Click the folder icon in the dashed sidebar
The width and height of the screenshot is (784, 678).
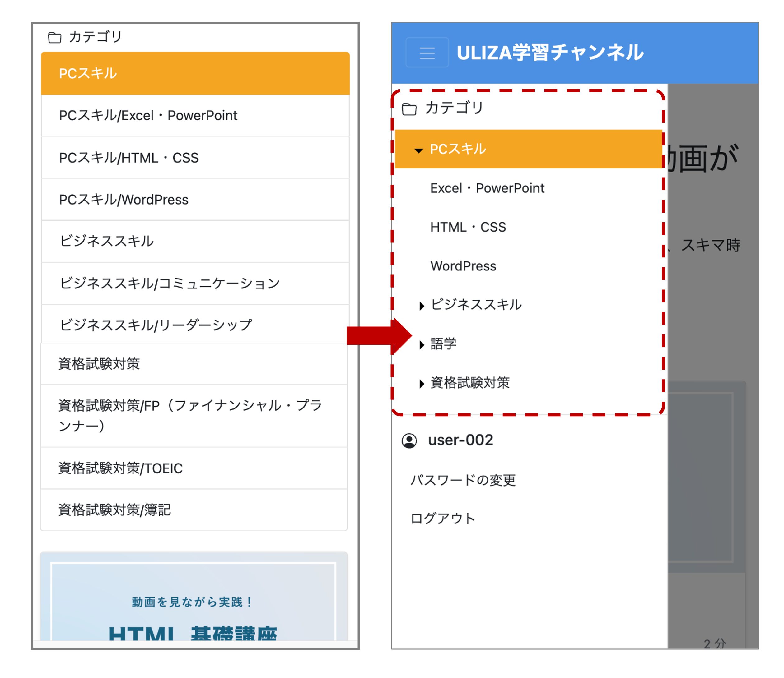click(x=409, y=109)
